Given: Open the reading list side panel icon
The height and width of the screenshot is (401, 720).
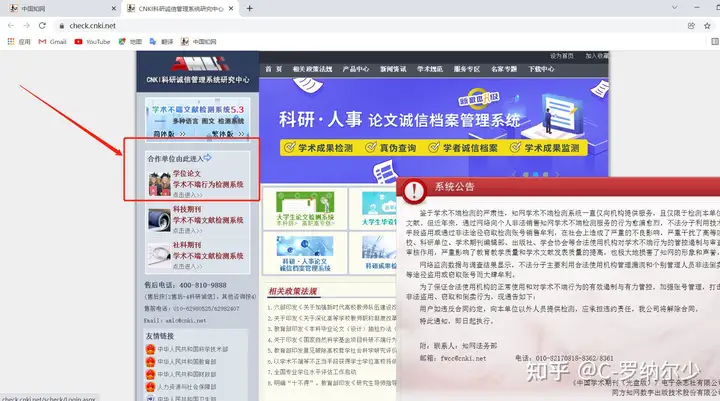Looking at the screenshot, I should point(714,41).
